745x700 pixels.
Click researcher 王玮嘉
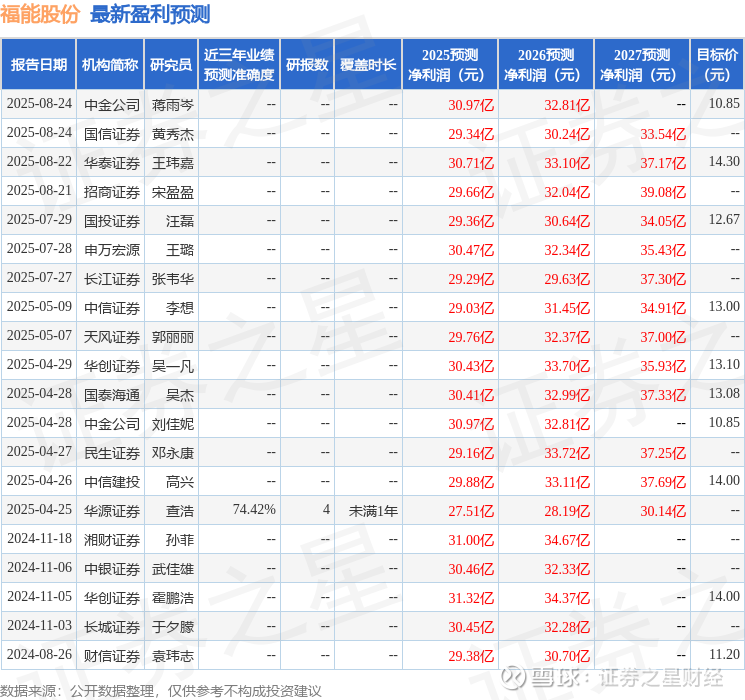[173, 163]
